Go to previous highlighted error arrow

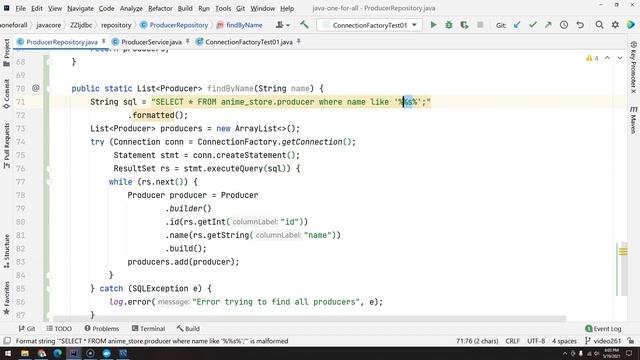(x=607, y=58)
